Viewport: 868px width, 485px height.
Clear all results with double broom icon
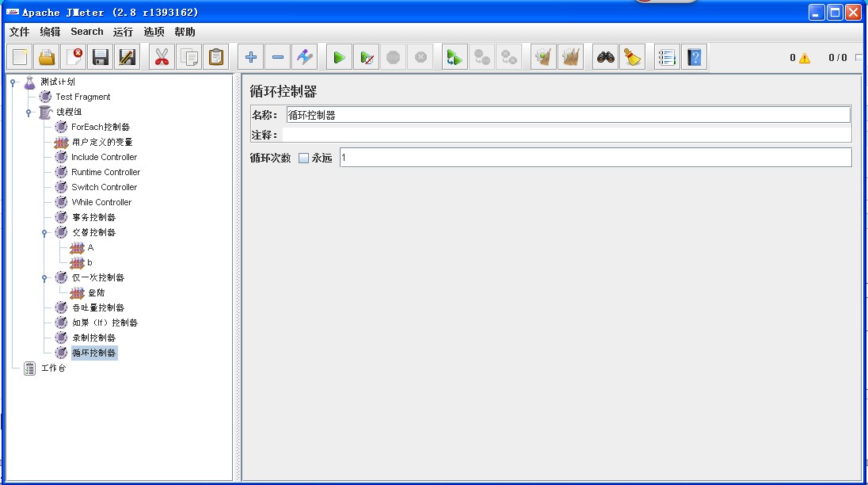(x=571, y=57)
